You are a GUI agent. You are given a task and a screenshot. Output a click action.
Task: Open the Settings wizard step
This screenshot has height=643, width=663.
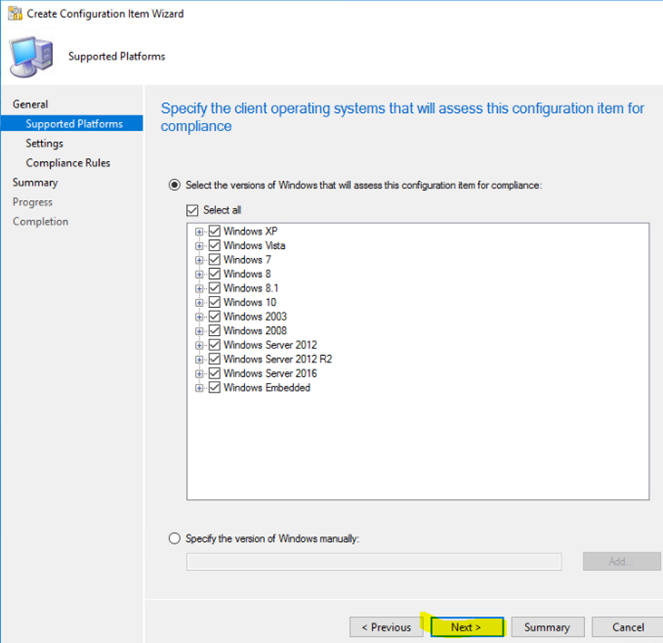44,143
